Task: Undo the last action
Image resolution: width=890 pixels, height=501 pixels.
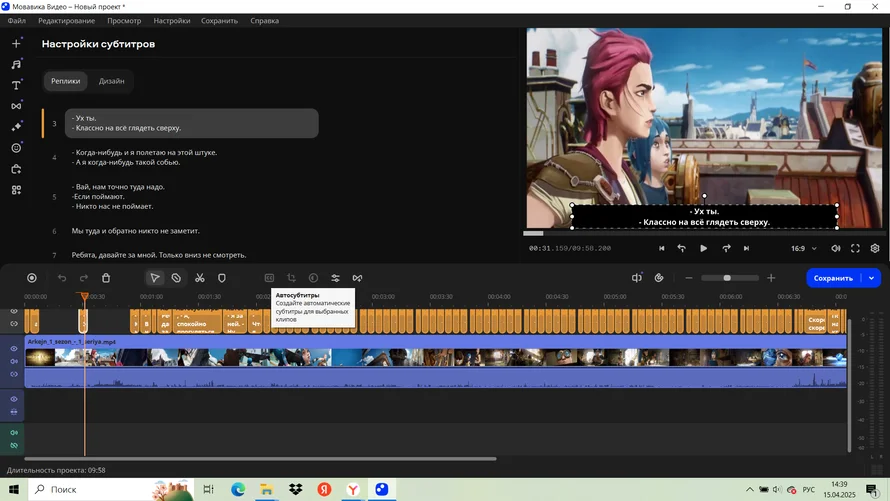Action: [x=62, y=278]
